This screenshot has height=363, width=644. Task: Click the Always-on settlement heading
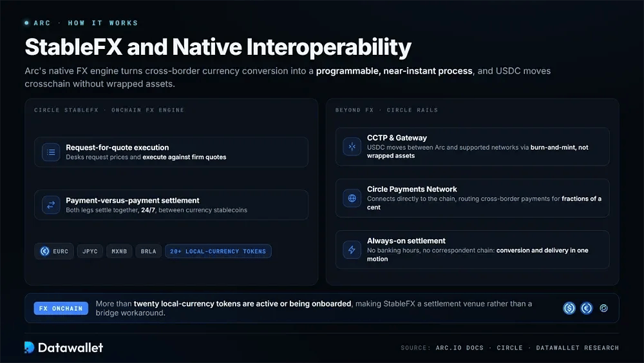click(406, 241)
